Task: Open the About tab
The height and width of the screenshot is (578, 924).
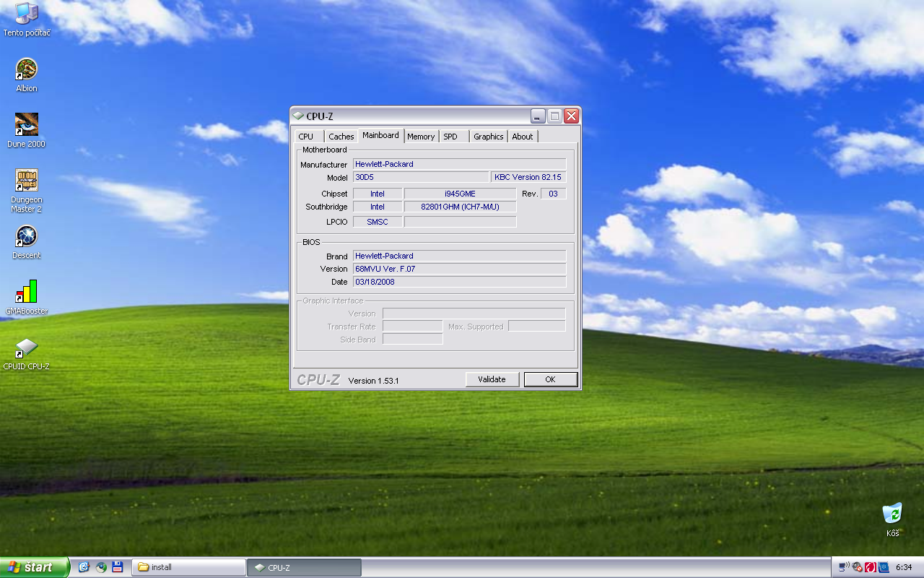Action: click(523, 137)
